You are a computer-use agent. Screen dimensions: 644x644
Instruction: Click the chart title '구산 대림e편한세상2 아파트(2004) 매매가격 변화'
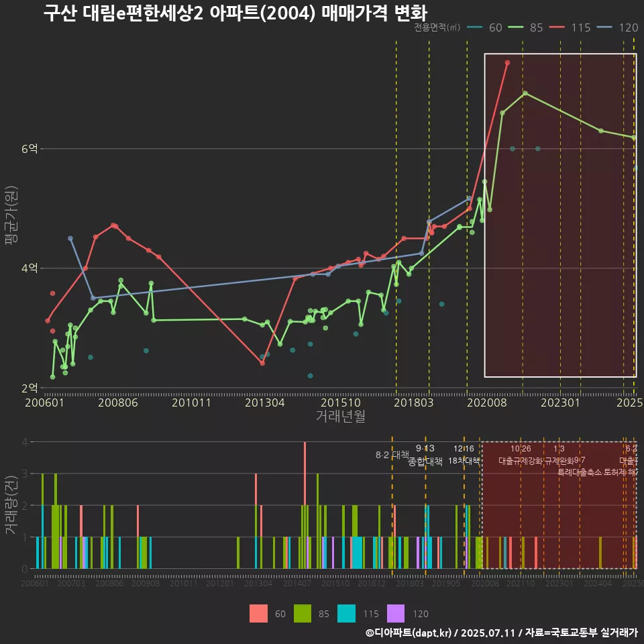pos(235,13)
